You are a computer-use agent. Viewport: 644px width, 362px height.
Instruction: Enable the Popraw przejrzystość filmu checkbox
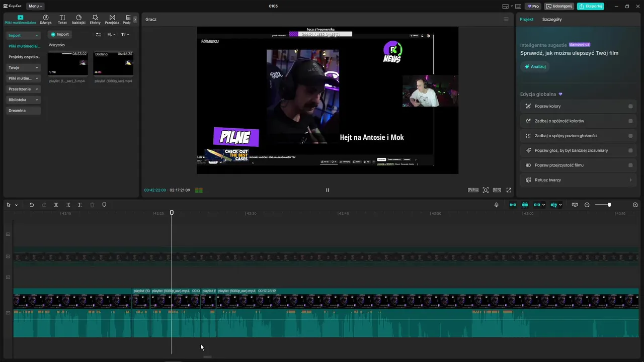(630, 165)
